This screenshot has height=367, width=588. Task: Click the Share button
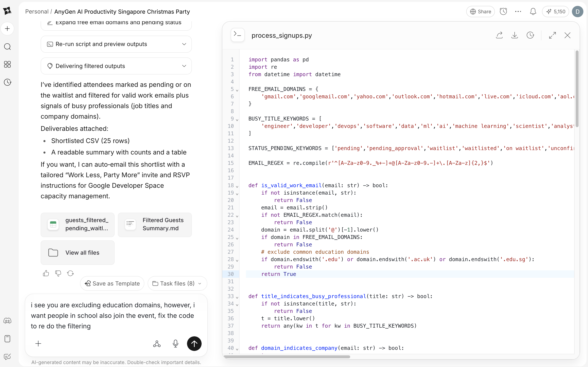(x=480, y=12)
